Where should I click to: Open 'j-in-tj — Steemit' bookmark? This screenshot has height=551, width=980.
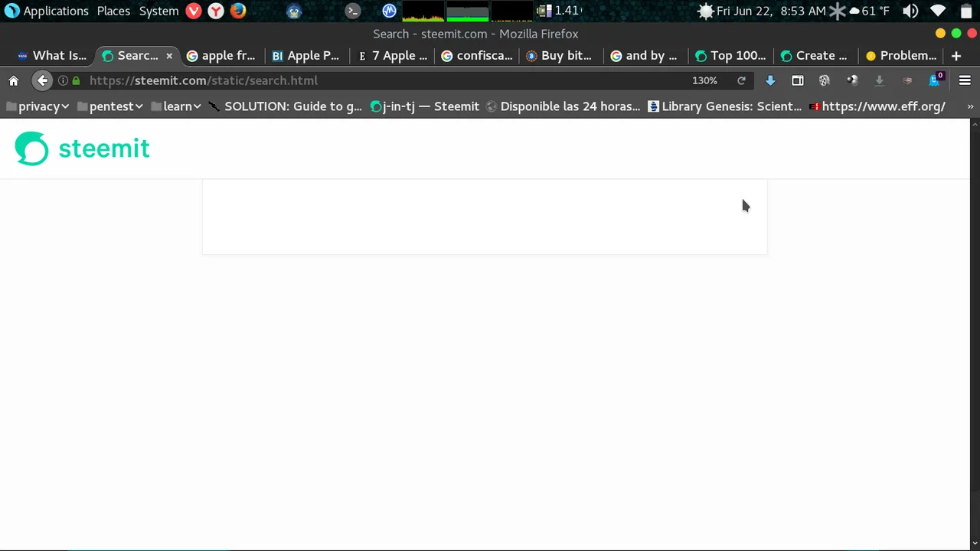(425, 106)
